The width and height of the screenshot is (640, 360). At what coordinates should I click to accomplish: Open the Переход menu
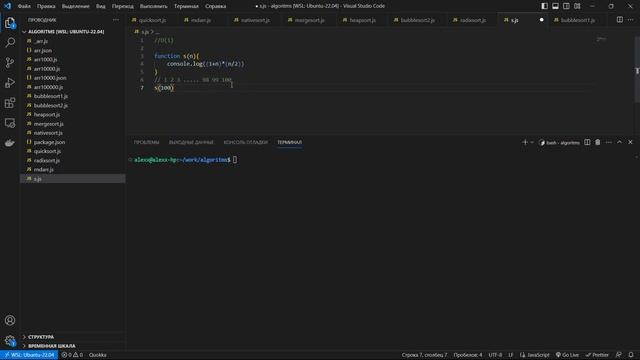click(x=122, y=6)
